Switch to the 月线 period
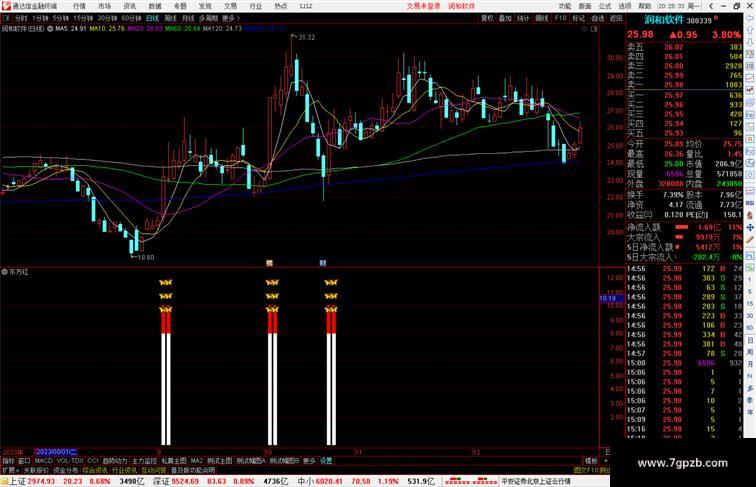Screen dimensions: 756x487 click(188, 18)
